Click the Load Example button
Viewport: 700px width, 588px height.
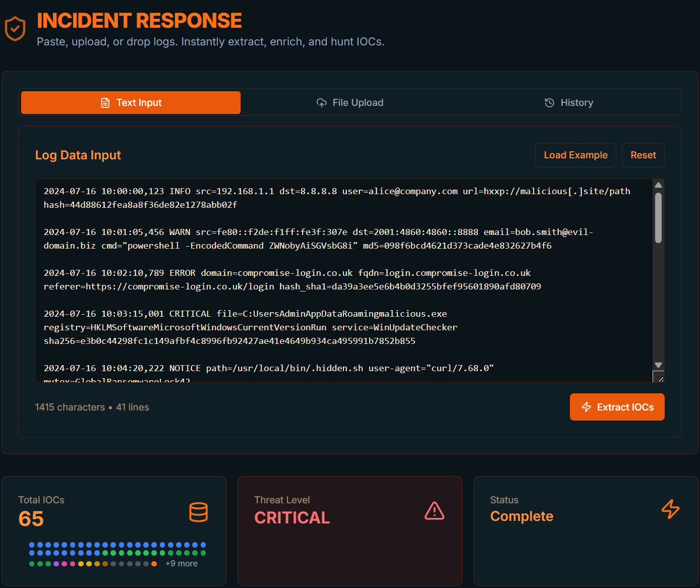click(575, 155)
